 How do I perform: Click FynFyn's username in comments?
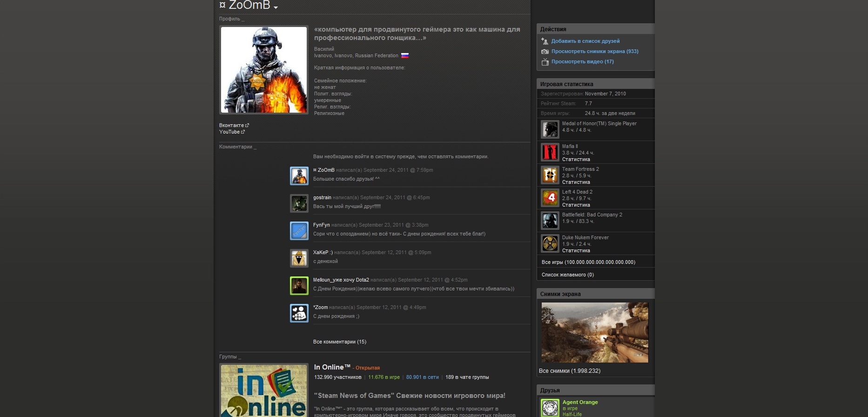pyautogui.click(x=322, y=225)
